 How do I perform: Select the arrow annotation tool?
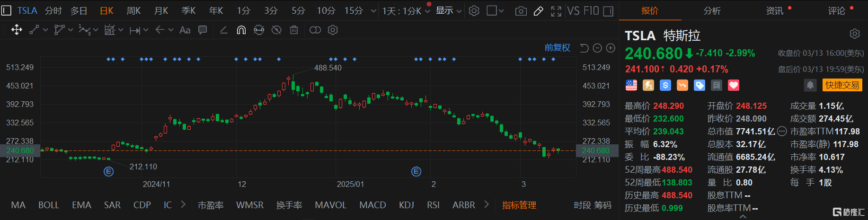(x=160, y=30)
